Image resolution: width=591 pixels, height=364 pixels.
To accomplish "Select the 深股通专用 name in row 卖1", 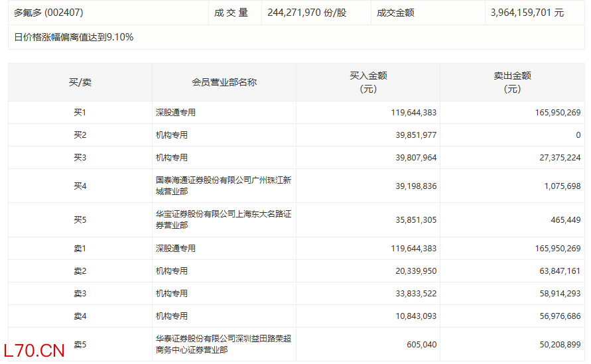I will coord(176,249).
